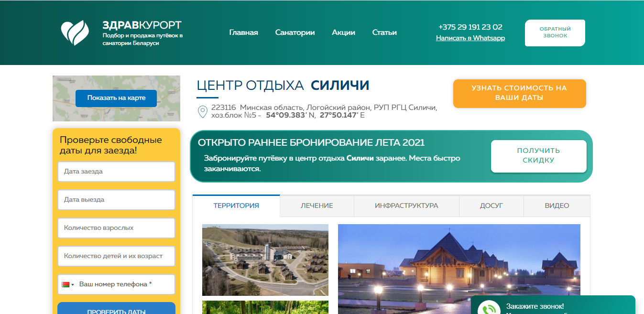The image size is (644, 314).
Task: Click the location pin icon by address
Action: [x=202, y=112]
